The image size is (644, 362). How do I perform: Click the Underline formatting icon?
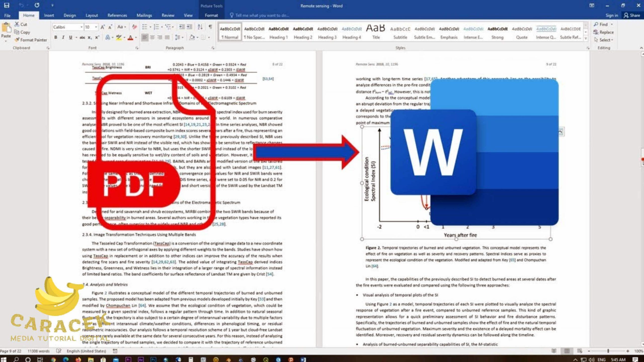click(x=70, y=37)
